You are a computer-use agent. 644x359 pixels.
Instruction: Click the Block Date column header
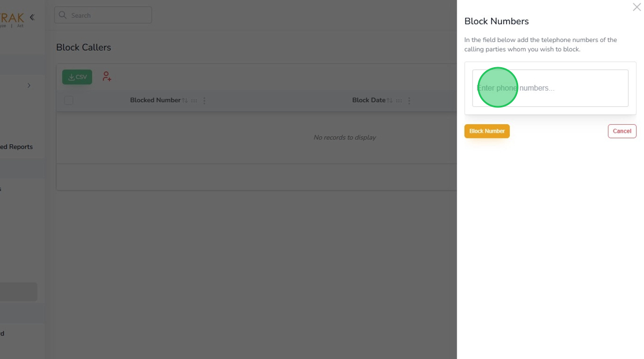coord(369,101)
